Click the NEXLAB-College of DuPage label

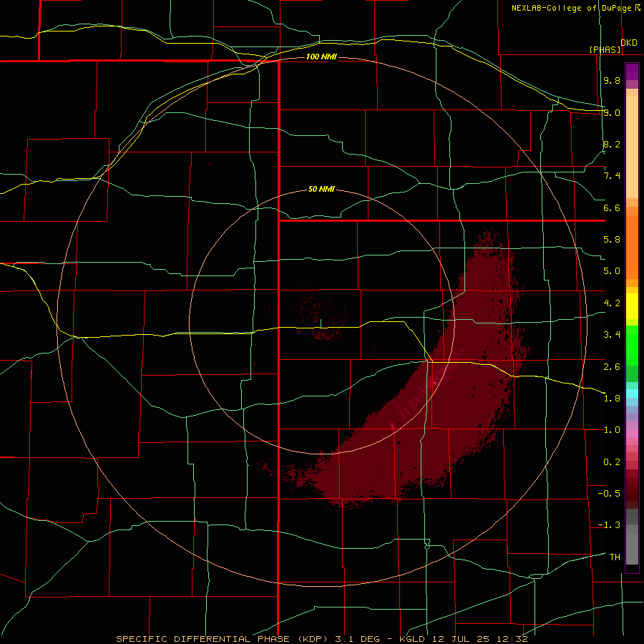[572, 8]
